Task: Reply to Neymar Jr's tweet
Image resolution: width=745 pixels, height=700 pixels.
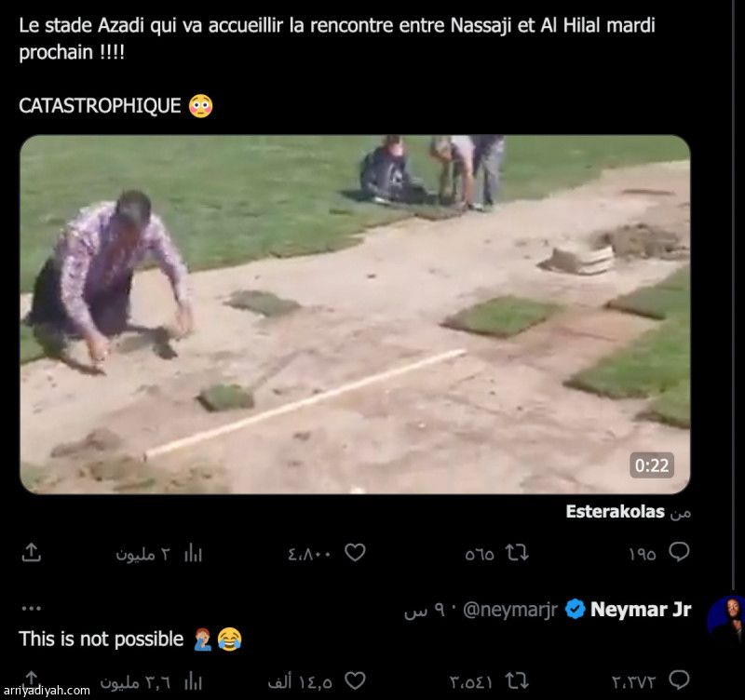Action: (x=679, y=680)
